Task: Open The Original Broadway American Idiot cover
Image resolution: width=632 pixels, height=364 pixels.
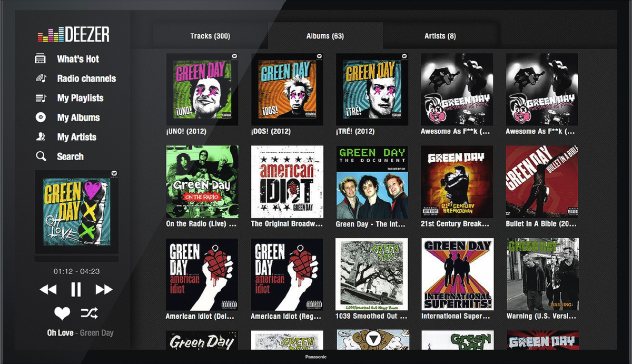Action: 287,182
